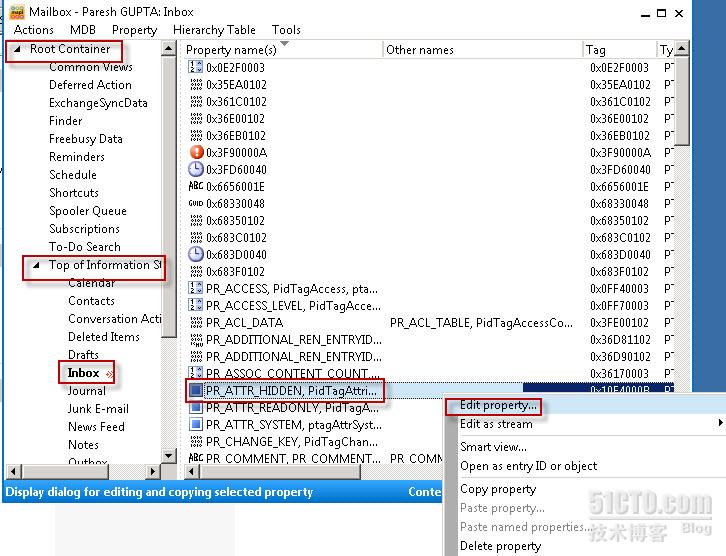726x556 pixels.
Task: Click the binary icon beside 0x68350102
Action: tap(196, 220)
